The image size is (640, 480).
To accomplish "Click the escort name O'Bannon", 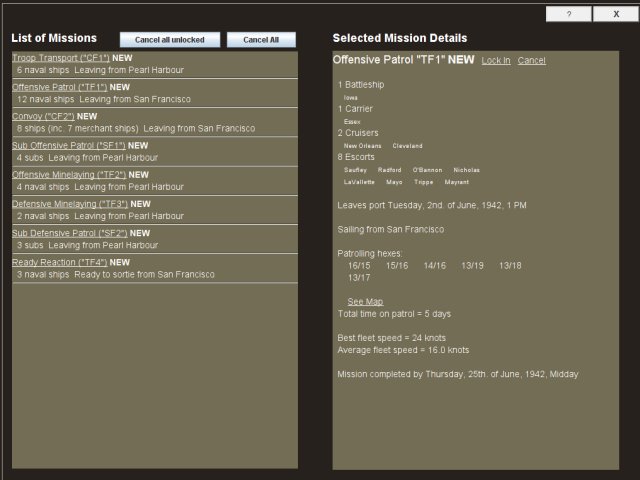I will [427, 170].
